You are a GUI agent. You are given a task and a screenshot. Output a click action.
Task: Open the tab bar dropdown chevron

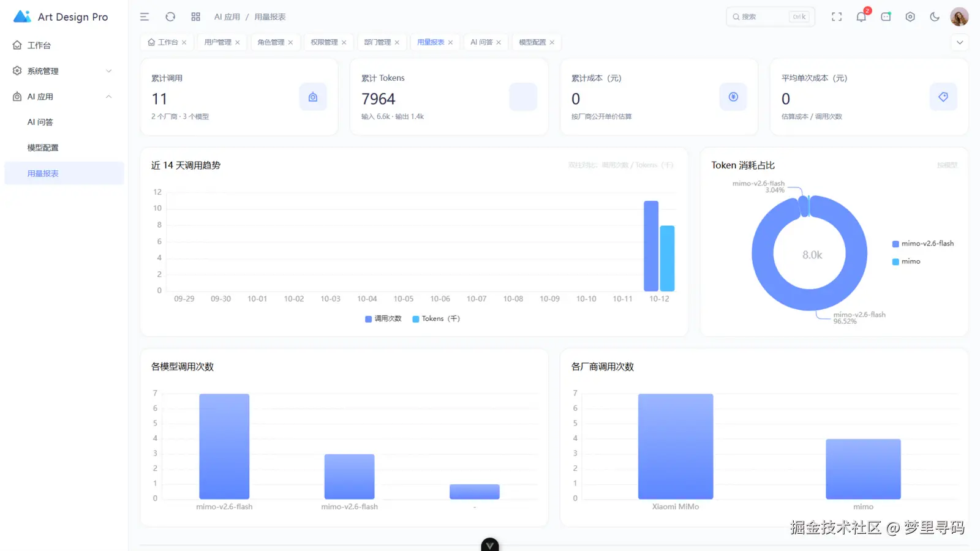[x=960, y=42]
